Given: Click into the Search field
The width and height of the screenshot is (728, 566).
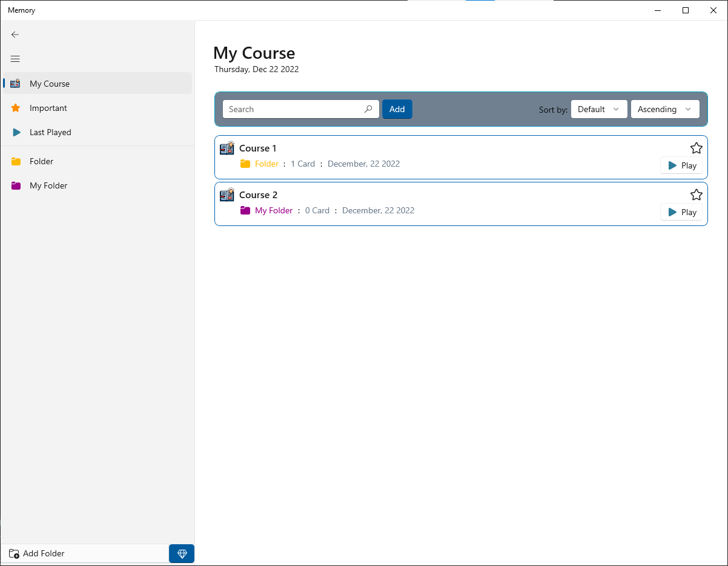Looking at the screenshot, I should click(x=301, y=109).
